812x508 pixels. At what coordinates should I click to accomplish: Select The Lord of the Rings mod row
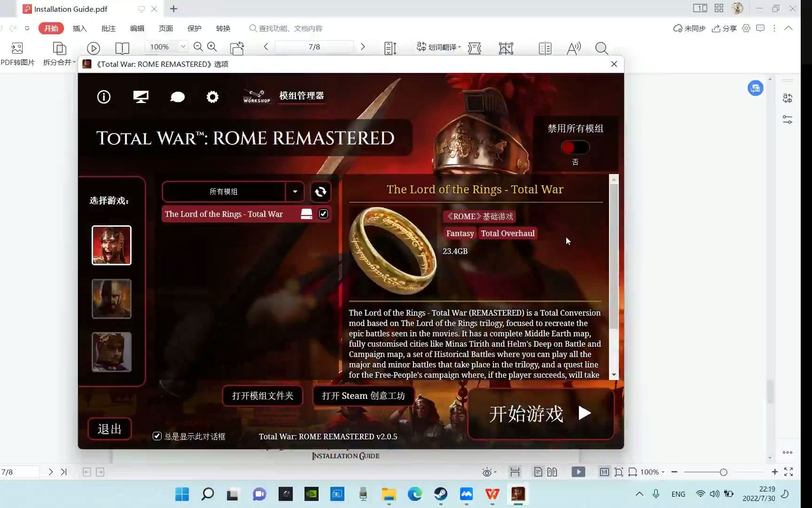click(x=247, y=214)
